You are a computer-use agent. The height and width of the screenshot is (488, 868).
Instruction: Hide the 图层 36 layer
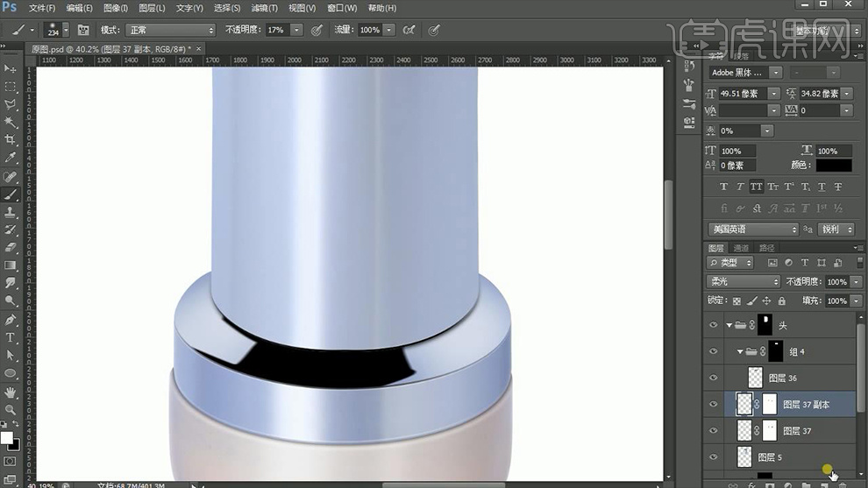[713, 378]
